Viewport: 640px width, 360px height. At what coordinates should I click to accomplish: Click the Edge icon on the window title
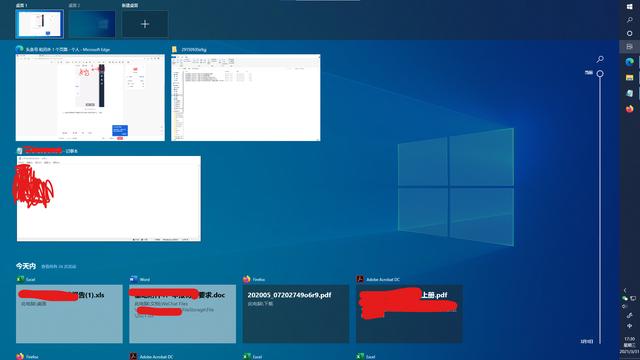(19, 49)
